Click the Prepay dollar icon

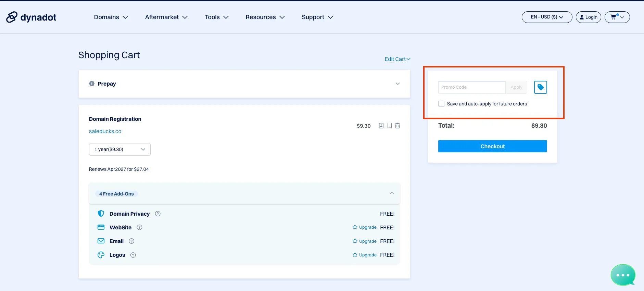pos(92,84)
